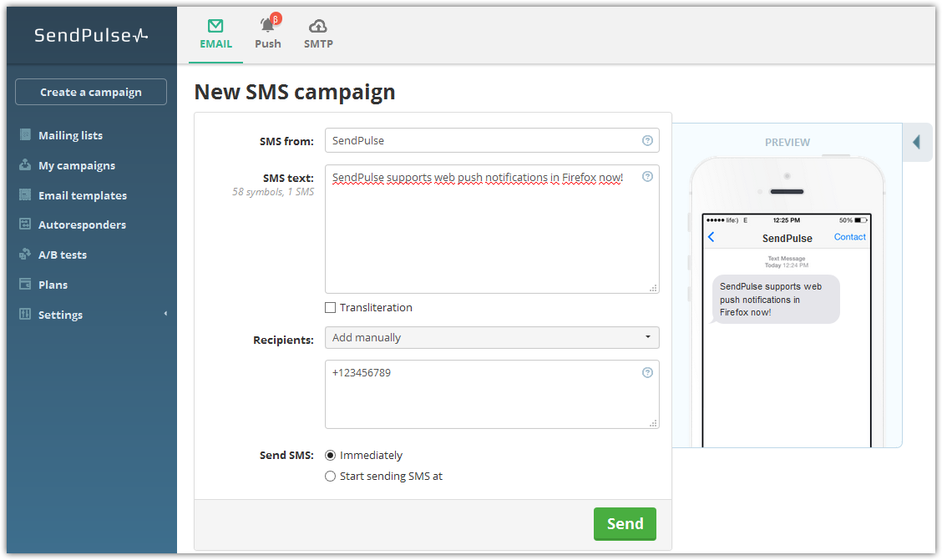Open A/B tests menu item
The image size is (942, 560).
[63, 255]
